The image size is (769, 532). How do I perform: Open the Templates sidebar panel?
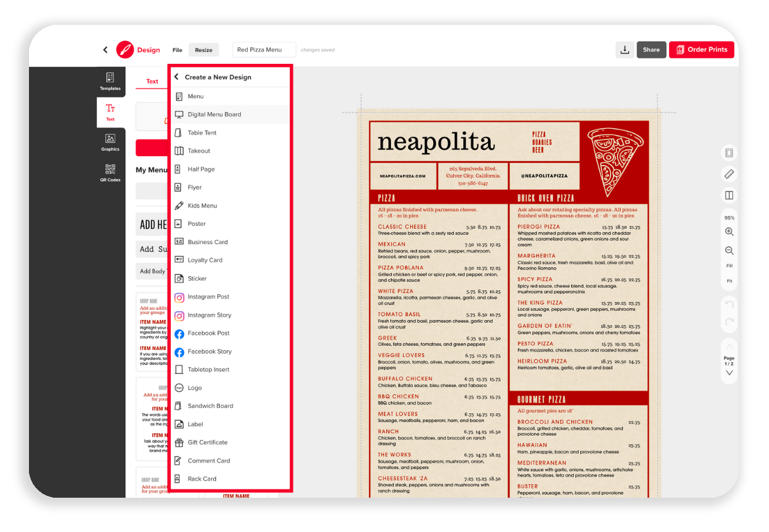[110, 82]
